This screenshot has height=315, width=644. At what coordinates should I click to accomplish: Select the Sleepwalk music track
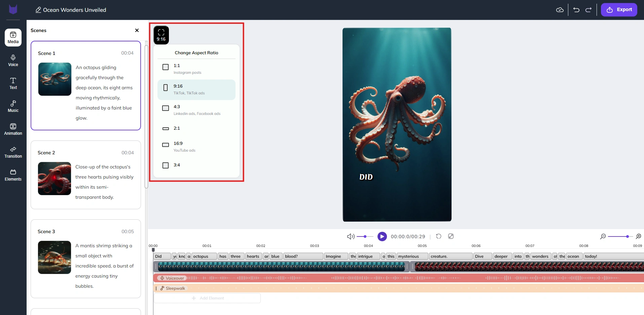click(399, 288)
